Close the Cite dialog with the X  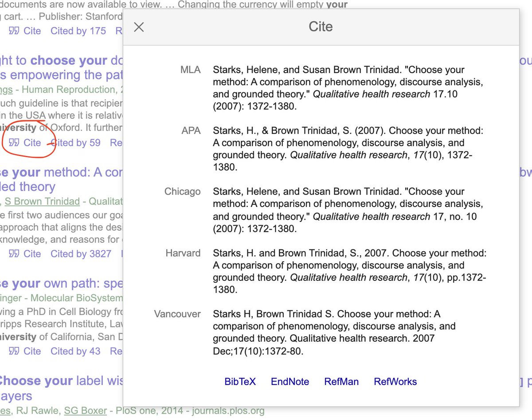pos(138,27)
